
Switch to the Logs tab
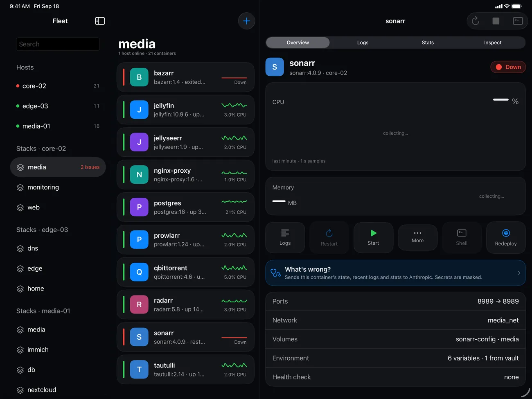(363, 43)
